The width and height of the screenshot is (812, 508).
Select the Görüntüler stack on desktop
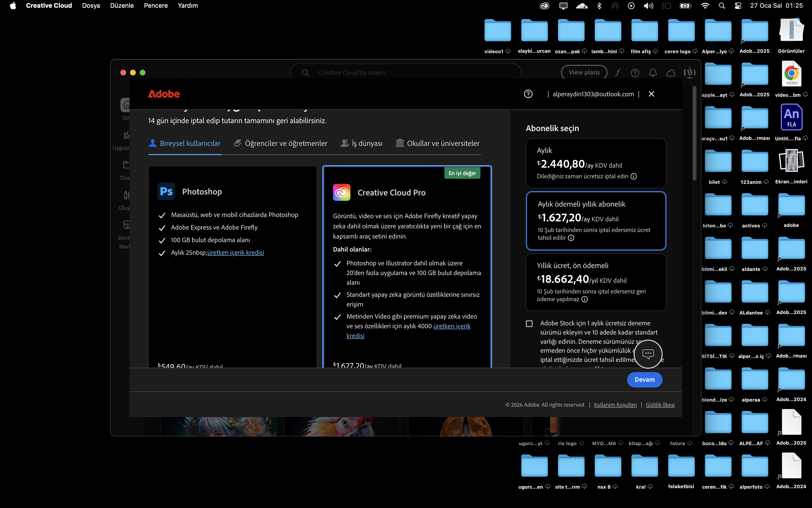point(791,30)
